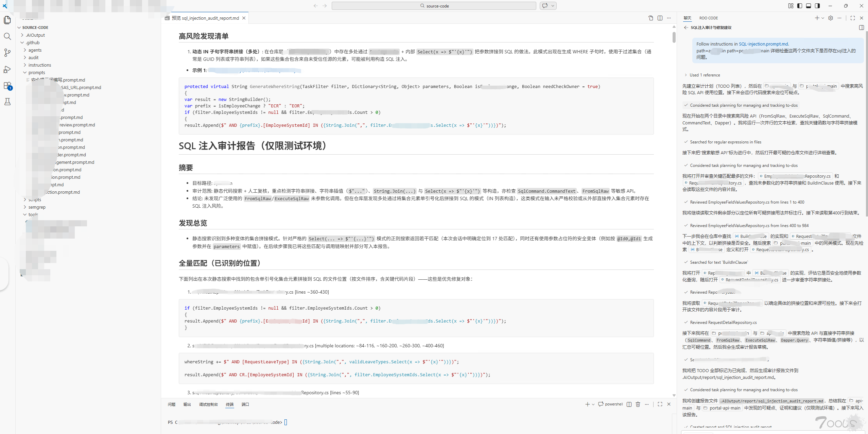Start a new Roo Code task with plus icon

point(817,18)
